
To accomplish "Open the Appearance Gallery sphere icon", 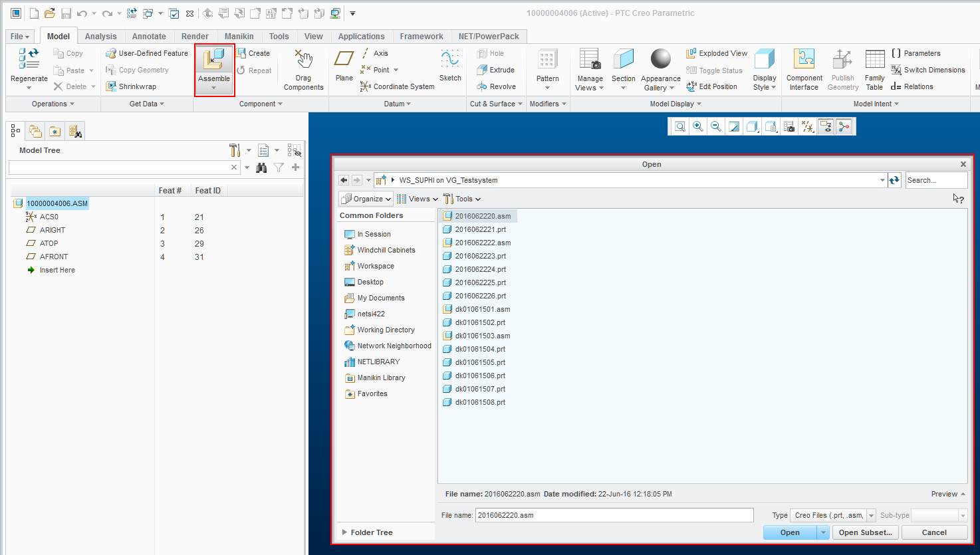I will pos(660,60).
